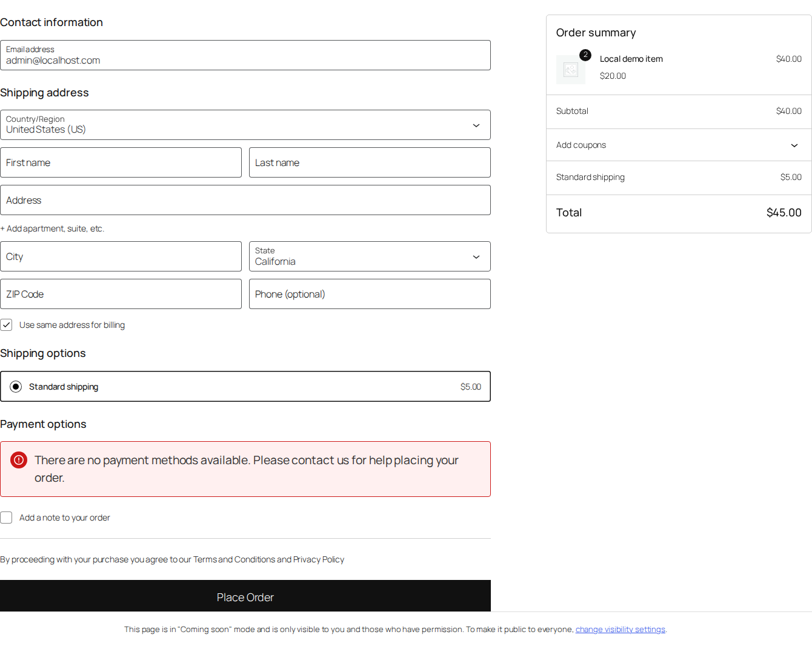Click the Terms and Conditions agreement text
This screenshot has width=812, height=646.
tap(172, 559)
